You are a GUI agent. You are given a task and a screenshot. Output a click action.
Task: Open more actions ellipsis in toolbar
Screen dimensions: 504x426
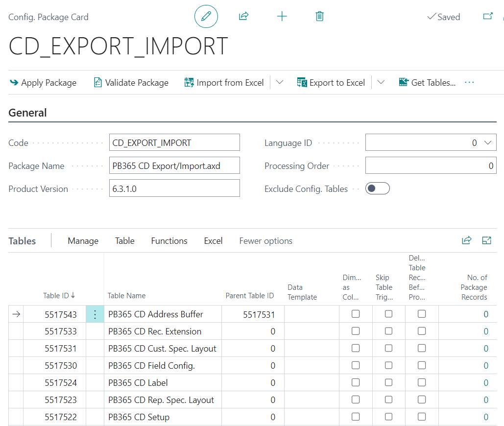(x=469, y=83)
